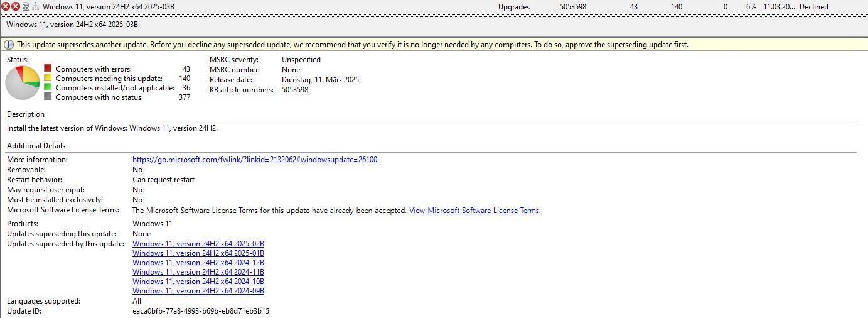This screenshot has width=868, height=318.
Task: Open superseded update 24H2 x64 2024-10B
Action: [x=198, y=282]
